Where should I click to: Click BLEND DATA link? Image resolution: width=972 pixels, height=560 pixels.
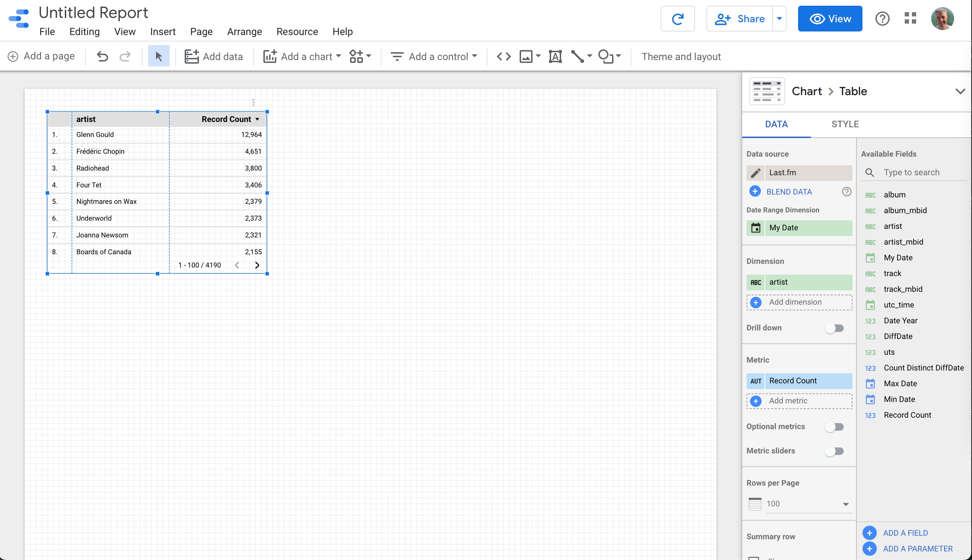click(789, 192)
